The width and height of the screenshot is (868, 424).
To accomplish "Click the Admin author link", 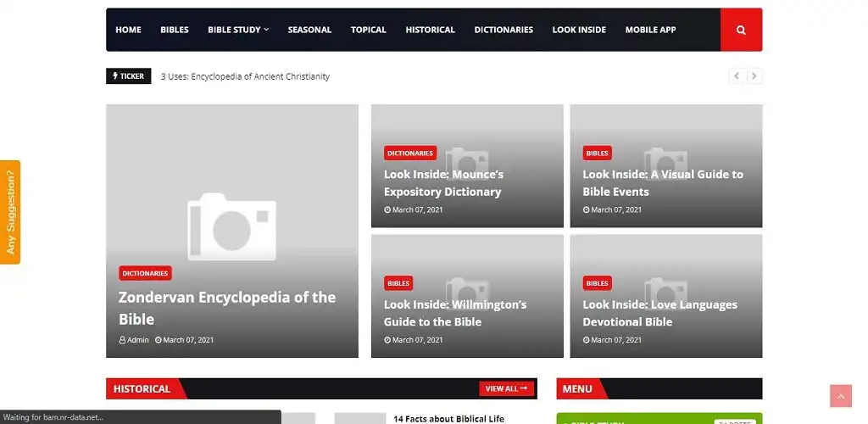I will (137, 340).
